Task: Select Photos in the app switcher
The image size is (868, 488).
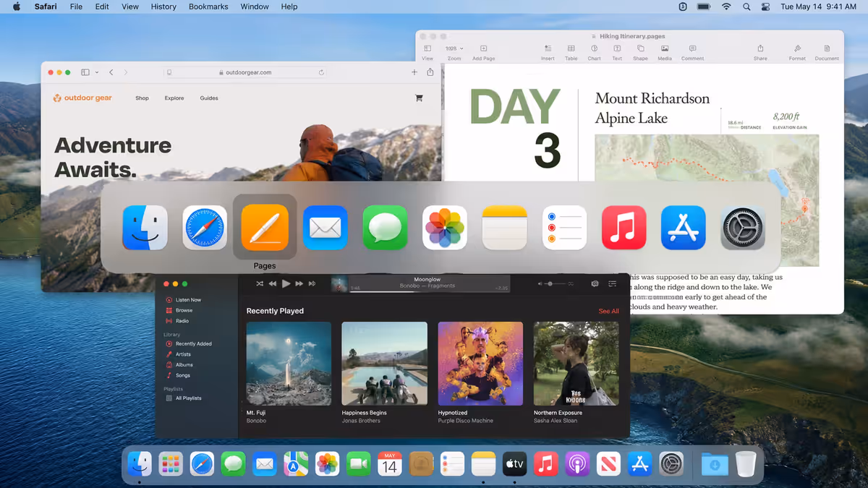Action: tap(445, 228)
